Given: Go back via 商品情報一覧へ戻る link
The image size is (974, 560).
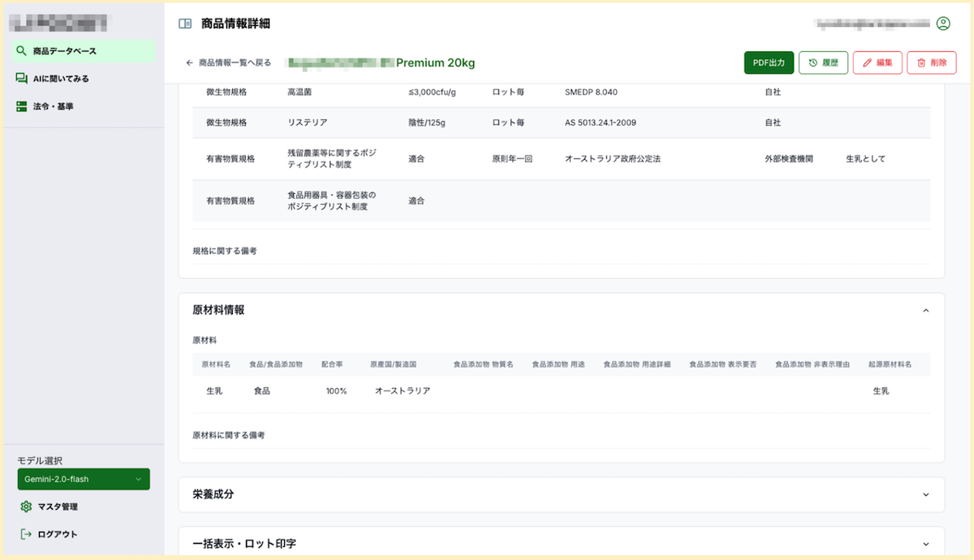Looking at the screenshot, I should tap(235, 62).
